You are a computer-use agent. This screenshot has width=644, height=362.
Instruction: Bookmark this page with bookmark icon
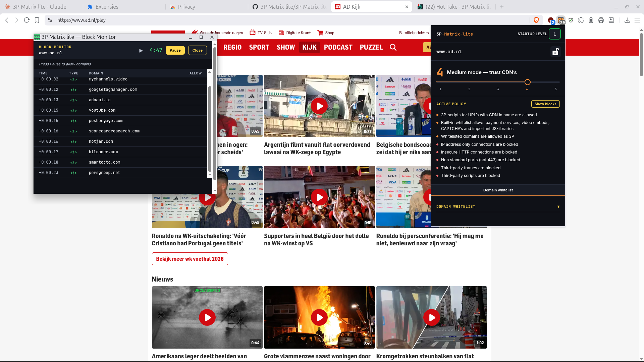pos(37,20)
